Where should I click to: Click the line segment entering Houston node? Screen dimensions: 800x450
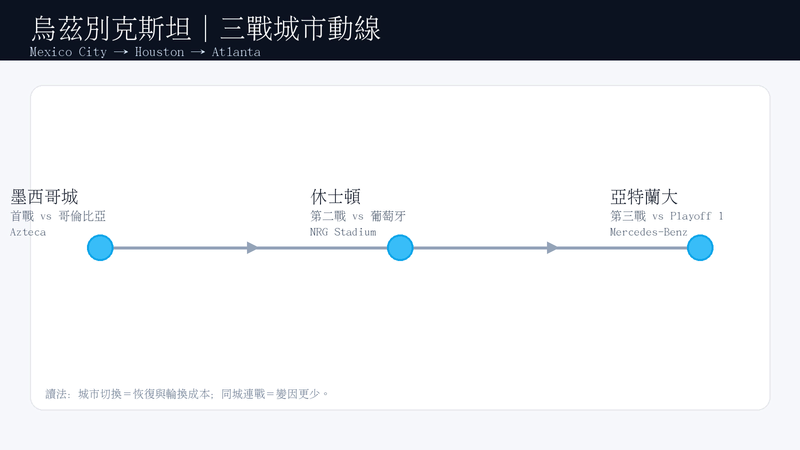322,248
